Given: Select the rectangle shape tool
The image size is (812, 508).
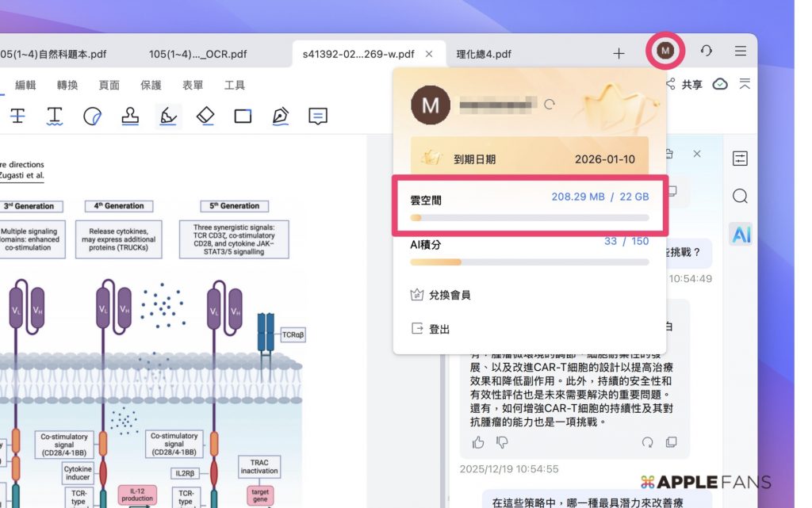Looking at the screenshot, I should [243, 116].
